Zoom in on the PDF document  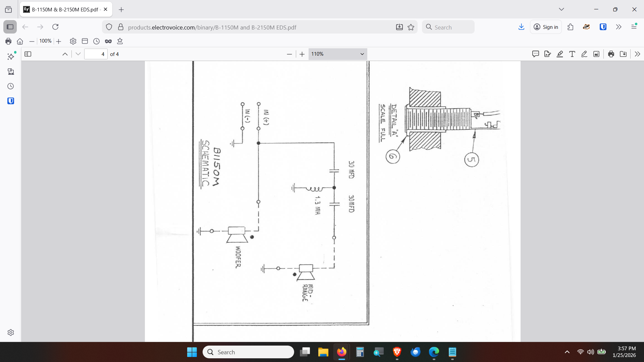point(302,54)
